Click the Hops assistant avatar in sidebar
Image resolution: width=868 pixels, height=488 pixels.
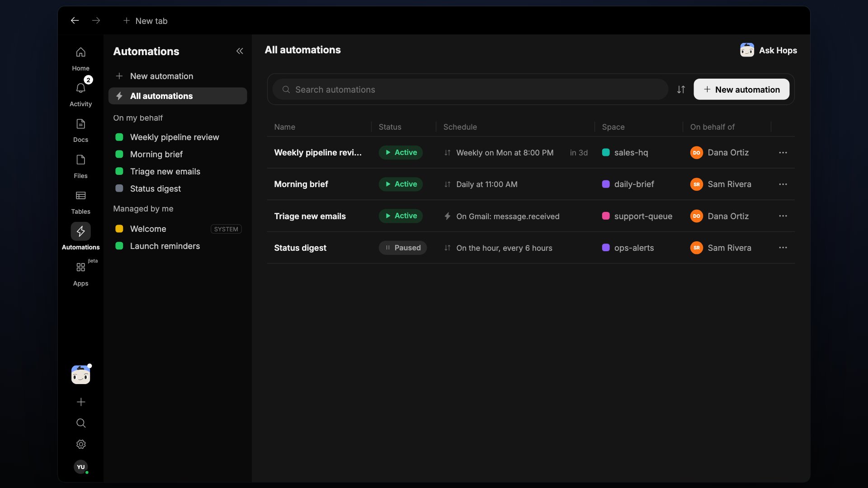pos(80,375)
